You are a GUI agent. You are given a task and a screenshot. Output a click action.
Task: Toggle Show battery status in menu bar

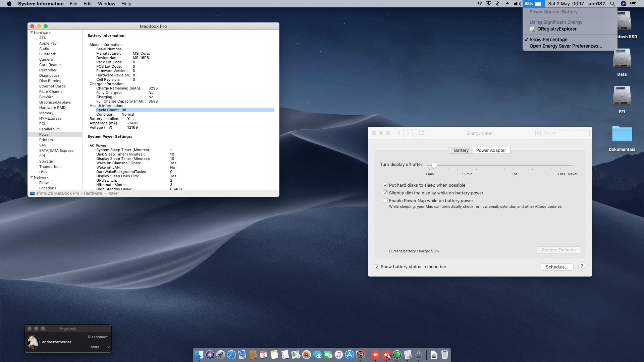377,266
